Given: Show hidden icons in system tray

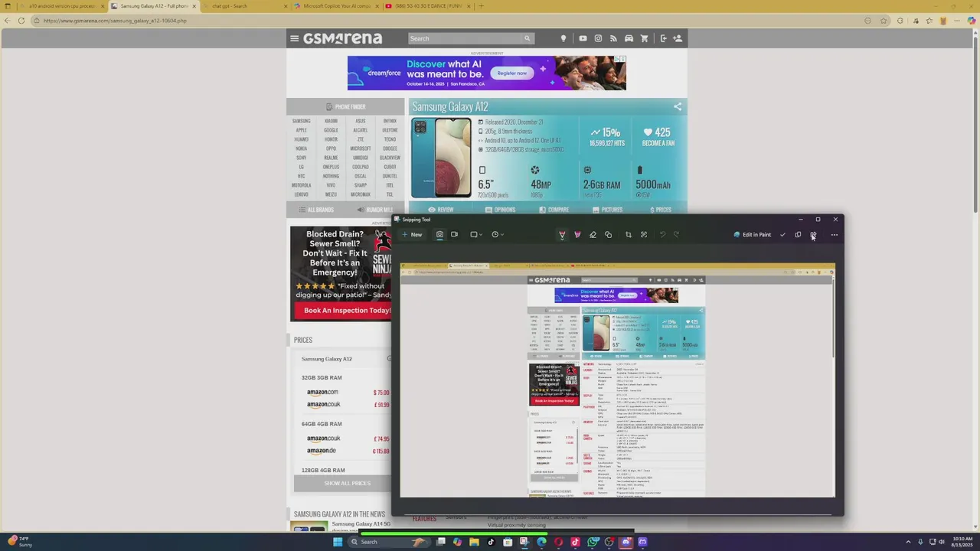Looking at the screenshot, I should click(x=908, y=542).
